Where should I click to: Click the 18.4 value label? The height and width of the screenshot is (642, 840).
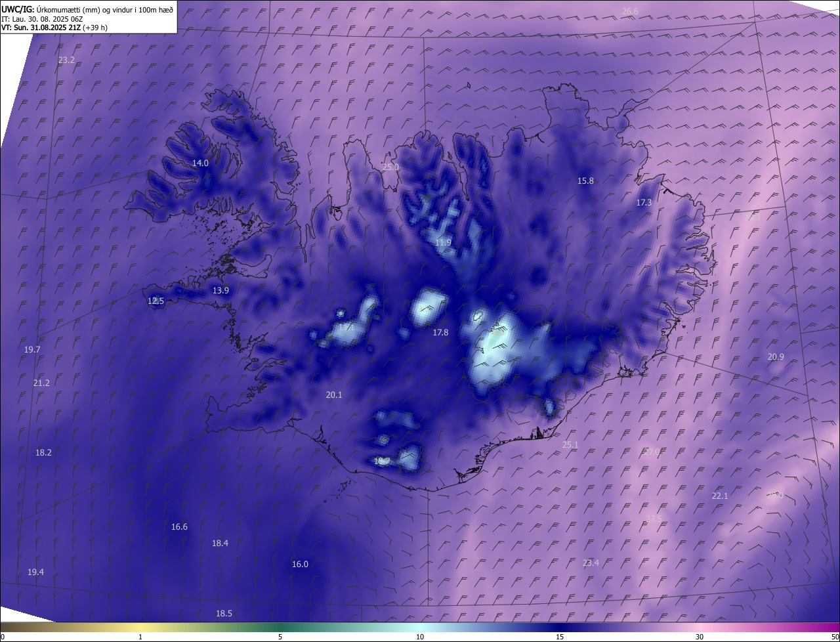[220, 543]
